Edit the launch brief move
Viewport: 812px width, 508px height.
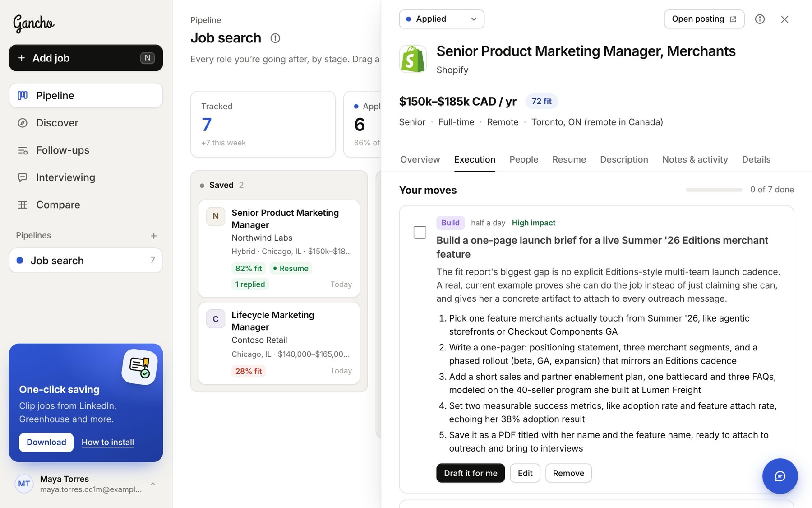point(525,473)
